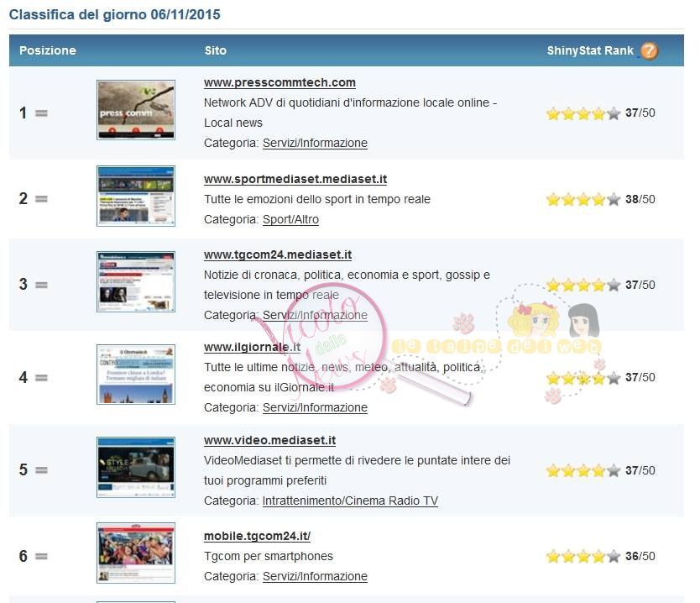Click the 'Tgcom per smartphones' description

point(269,556)
